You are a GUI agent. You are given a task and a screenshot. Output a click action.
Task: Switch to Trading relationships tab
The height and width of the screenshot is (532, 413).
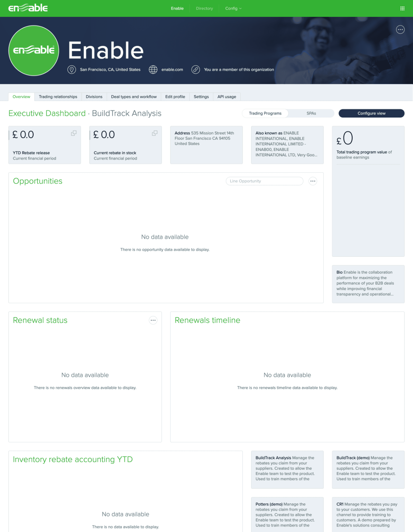(58, 97)
